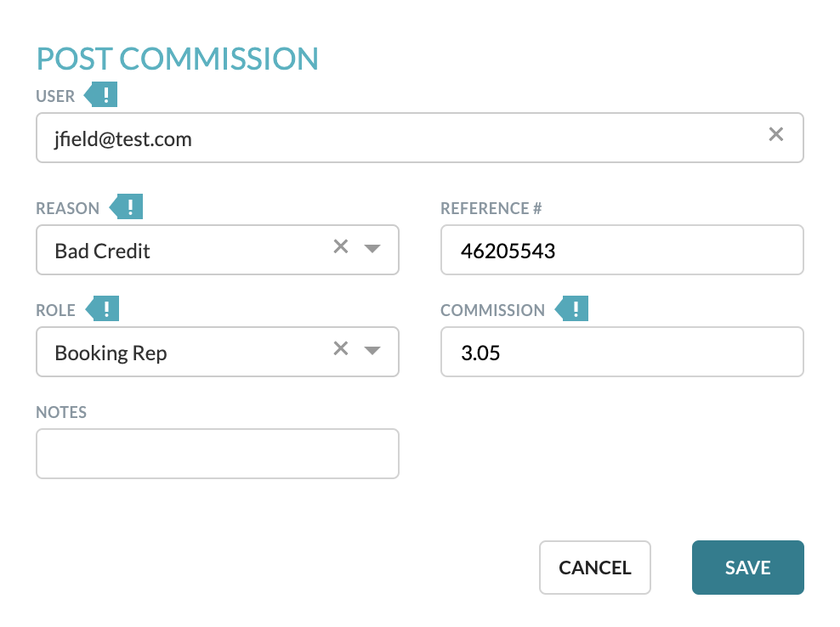
Task: Remove Booking Rep using the X icon
Action: click(341, 348)
